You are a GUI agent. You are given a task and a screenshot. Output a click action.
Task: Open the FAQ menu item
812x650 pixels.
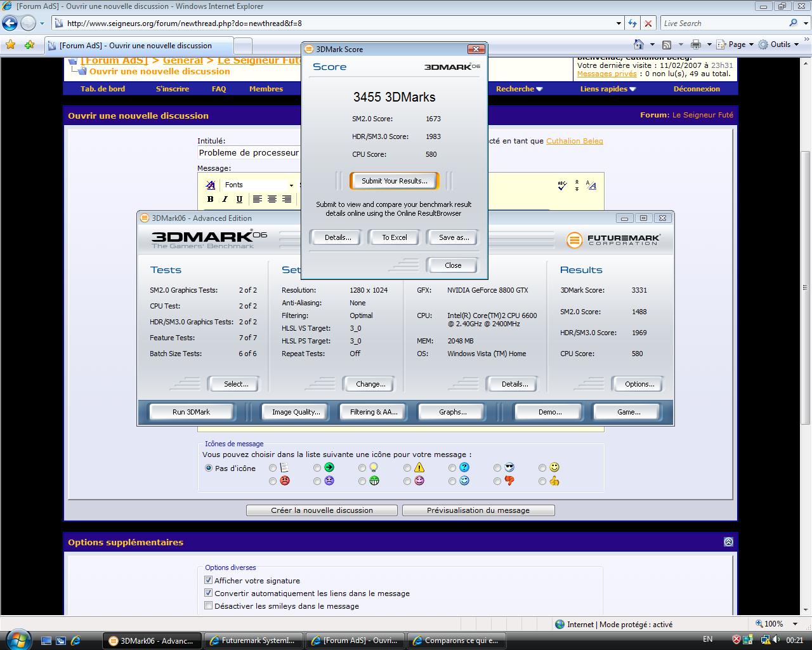[x=219, y=89]
